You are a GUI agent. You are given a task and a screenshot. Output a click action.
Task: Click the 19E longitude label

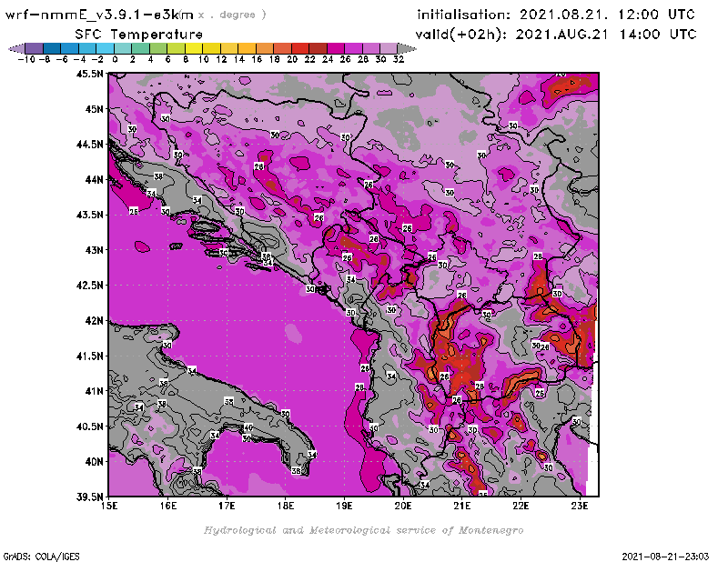[345, 506]
